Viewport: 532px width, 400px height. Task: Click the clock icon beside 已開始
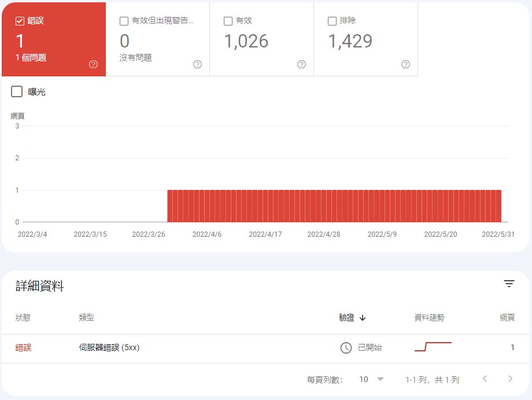346,348
